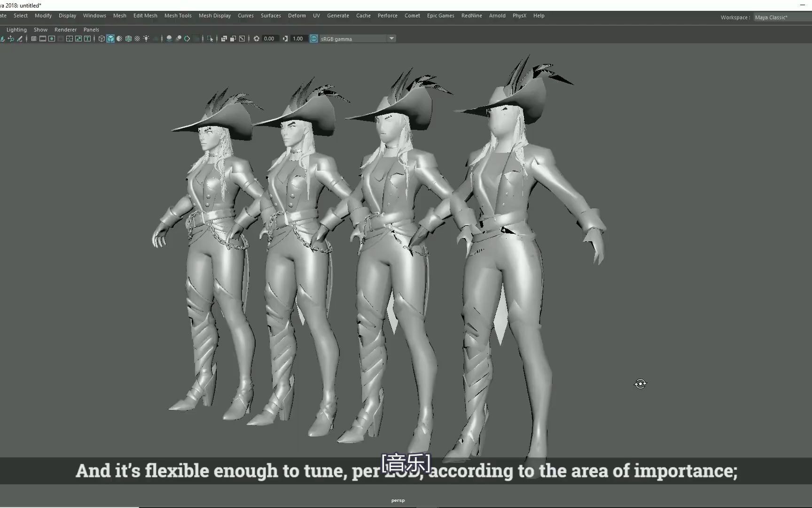Open the Arnold menu
The height and width of the screenshot is (508, 812).
(497, 16)
